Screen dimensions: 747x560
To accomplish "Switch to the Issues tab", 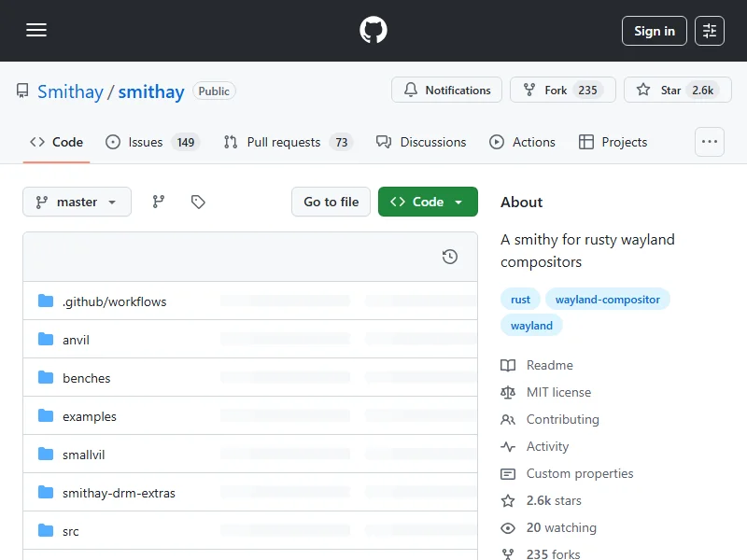I will 146,142.
